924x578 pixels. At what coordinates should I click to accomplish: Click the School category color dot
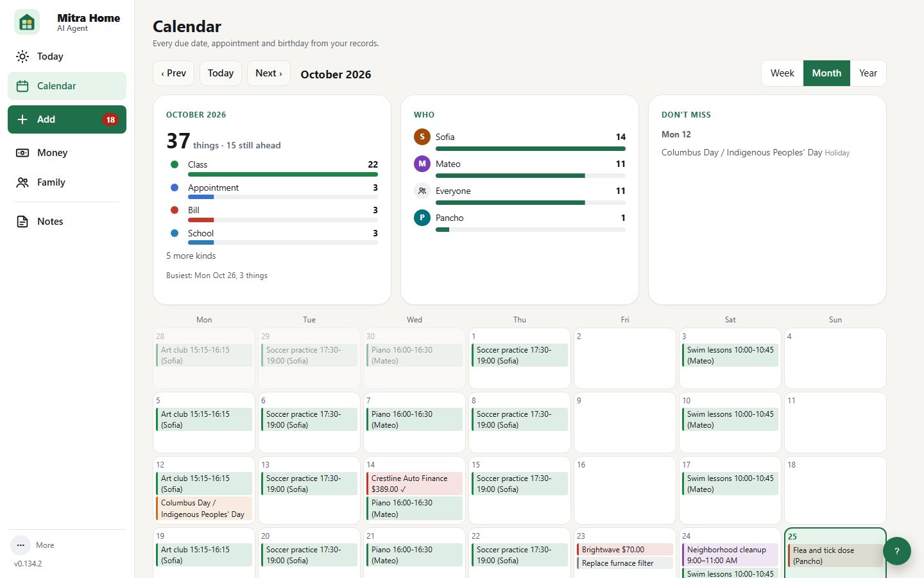point(175,233)
